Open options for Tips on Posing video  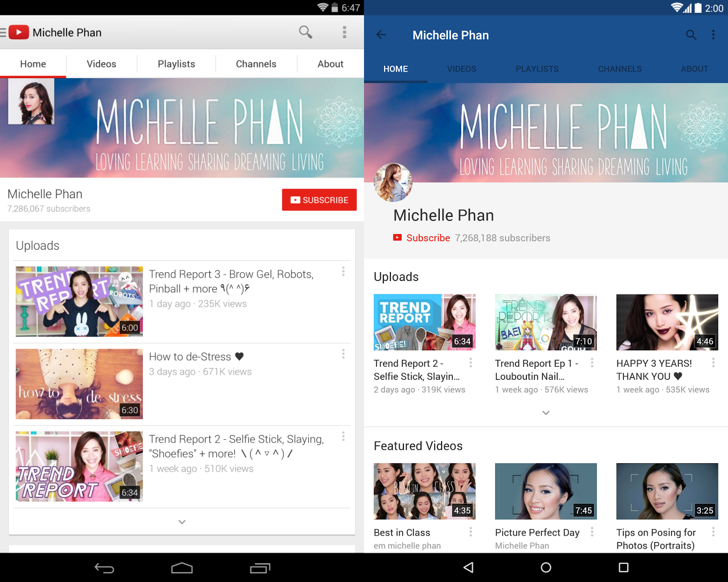pos(713,531)
